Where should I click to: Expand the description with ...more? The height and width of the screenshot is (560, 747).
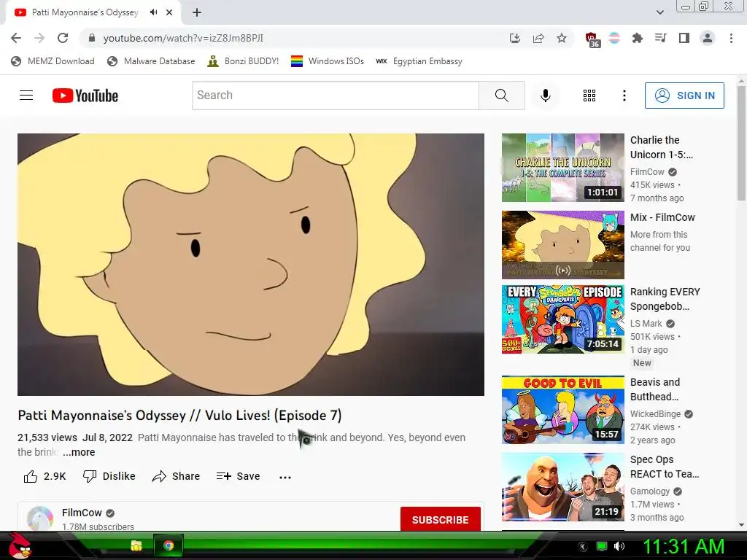tap(79, 452)
